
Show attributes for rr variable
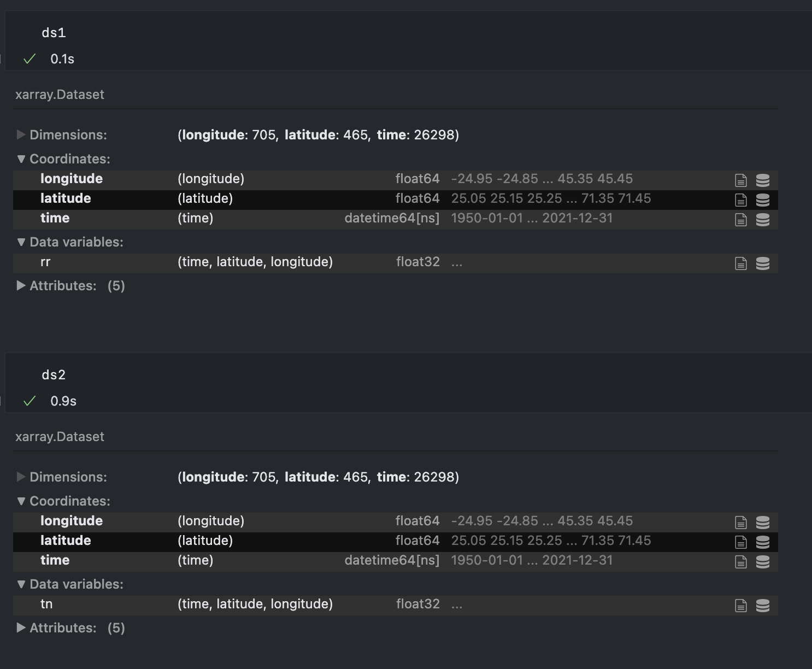point(741,263)
